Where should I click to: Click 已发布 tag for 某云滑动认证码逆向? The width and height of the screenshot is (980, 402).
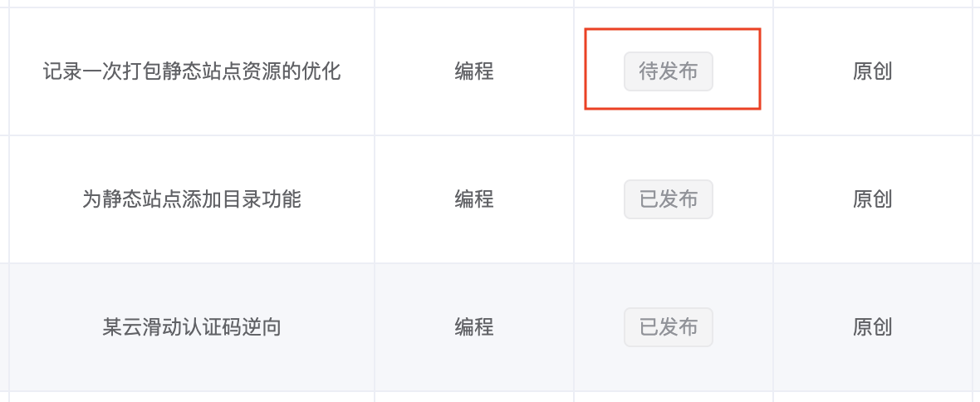(669, 327)
